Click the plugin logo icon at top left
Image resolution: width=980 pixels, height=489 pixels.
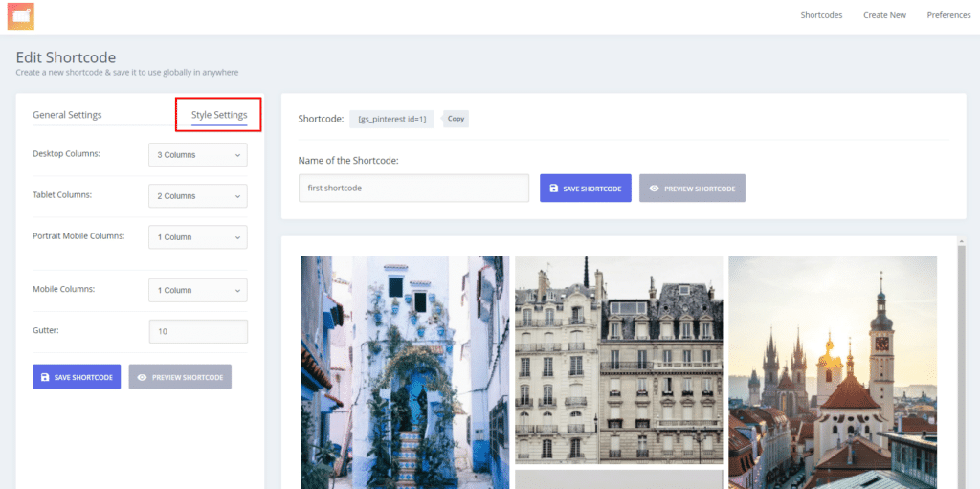(21, 15)
